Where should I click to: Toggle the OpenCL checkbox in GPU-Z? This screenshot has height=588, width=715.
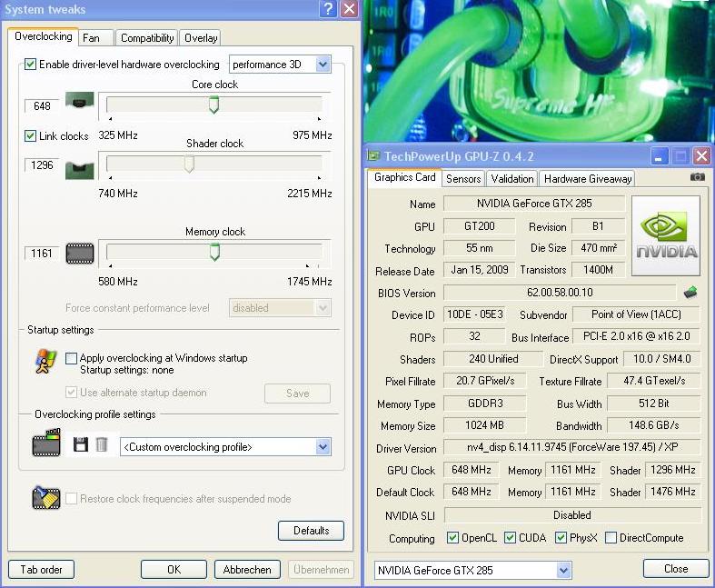(452, 538)
